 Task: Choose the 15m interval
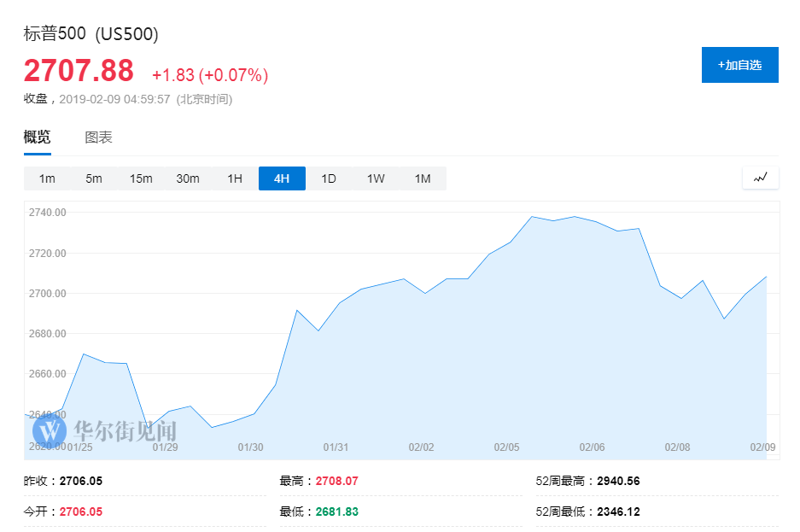tap(141, 178)
